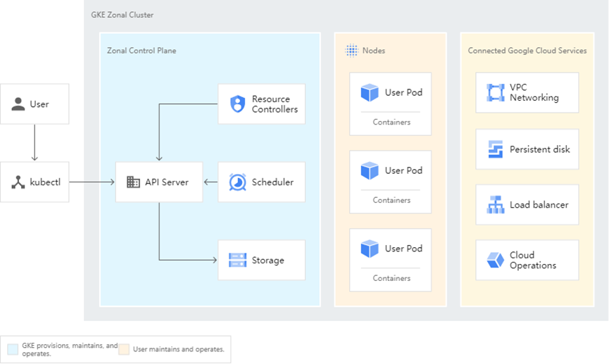Click Containers text in the bottom pod
The height and width of the screenshot is (364, 609).
click(x=391, y=278)
